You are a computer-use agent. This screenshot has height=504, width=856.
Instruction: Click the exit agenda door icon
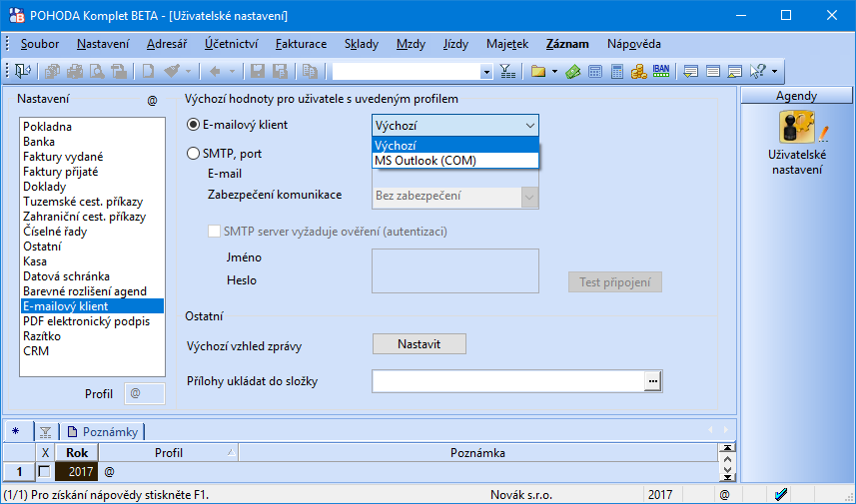click(23, 71)
